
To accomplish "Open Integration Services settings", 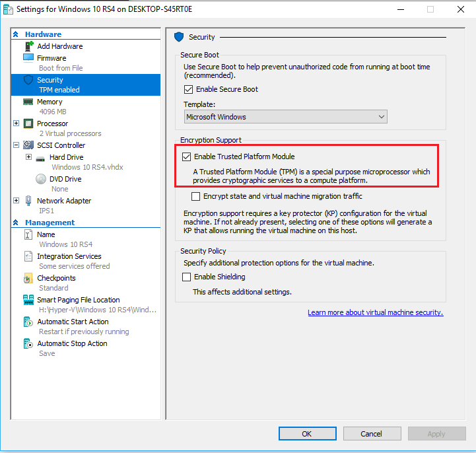I will (69, 256).
